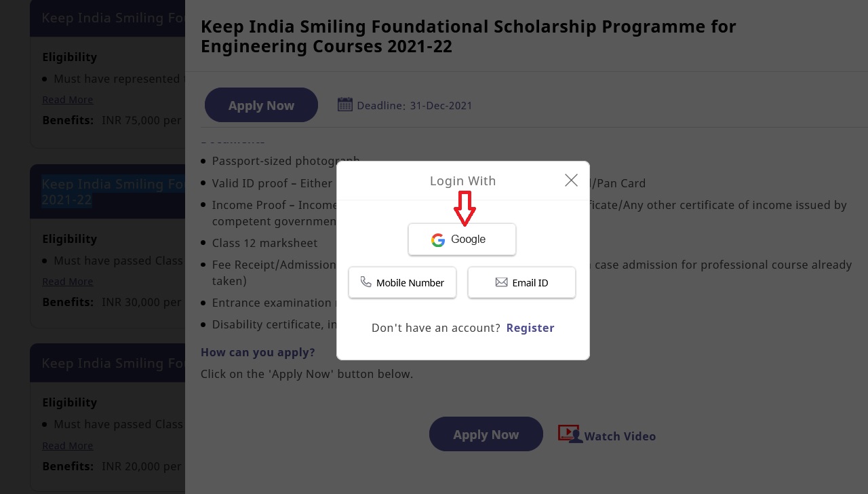Screen dimensions: 868x494
Task: Click the 31-Dec-2021 deadline text
Action: point(441,106)
